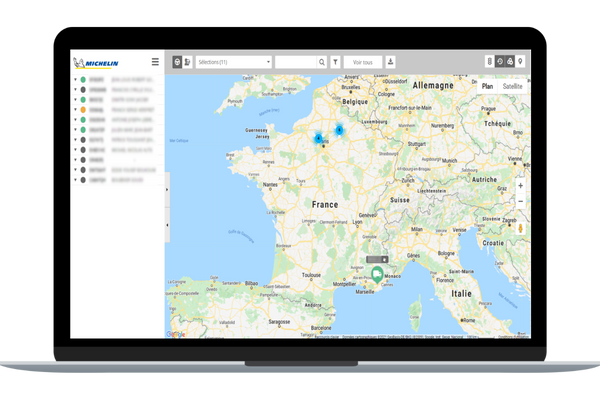
Task: Click the Street View pegman icon
Action: pyautogui.click(x=520, y=229)
